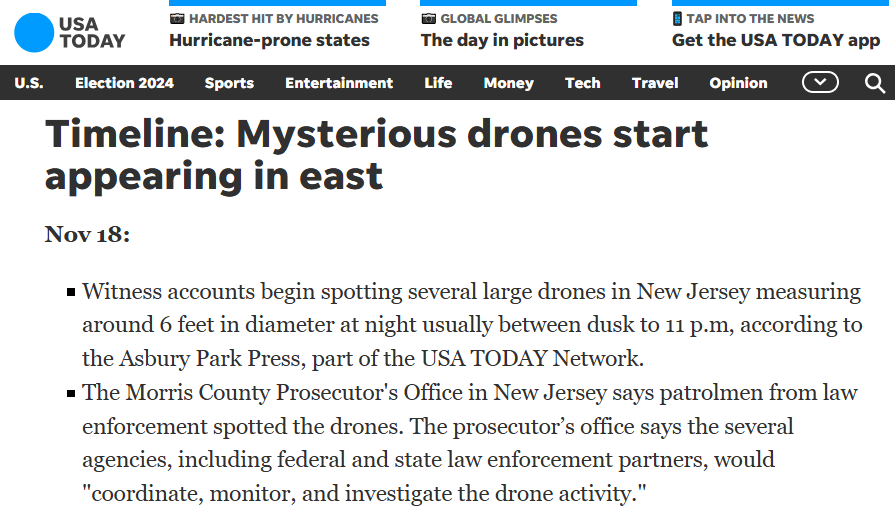Open the Hurricane-prone states story link
This screenshot has width=895, height=523.
(x=269, y=41)
